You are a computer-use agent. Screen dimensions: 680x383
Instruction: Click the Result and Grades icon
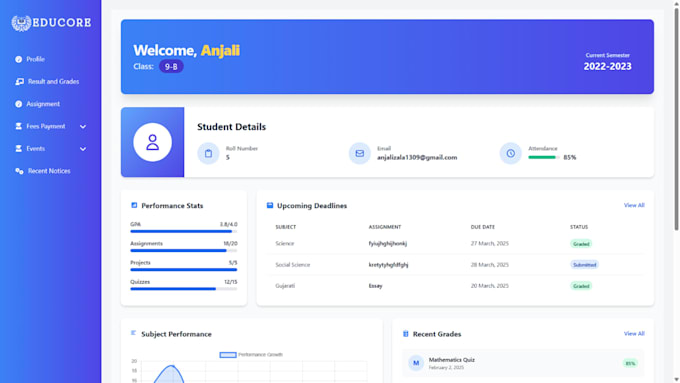click(x=20, y=82)
